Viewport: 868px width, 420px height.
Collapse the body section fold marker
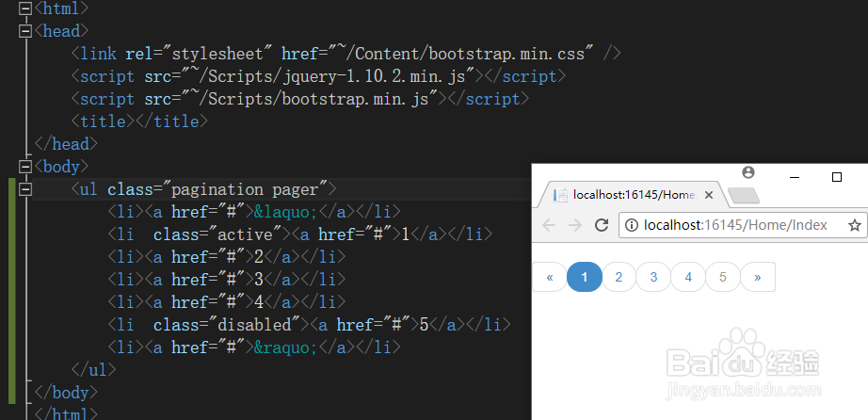coord(24,167)
